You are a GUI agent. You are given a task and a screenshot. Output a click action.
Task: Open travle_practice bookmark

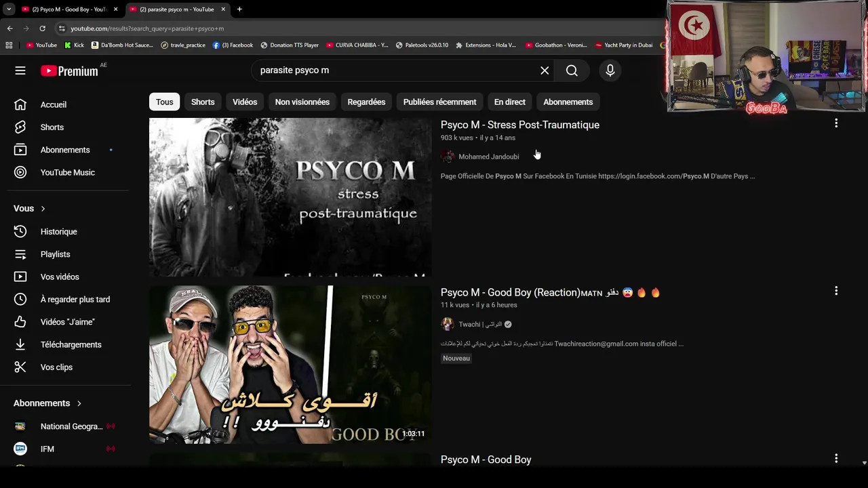coord(183,45)
